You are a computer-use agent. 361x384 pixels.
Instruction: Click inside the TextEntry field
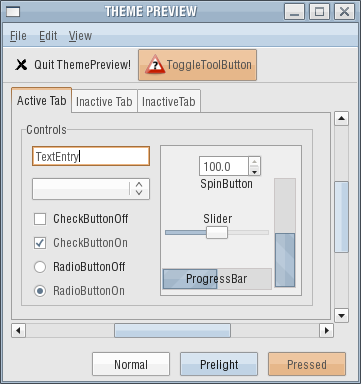tap(91, 156)
